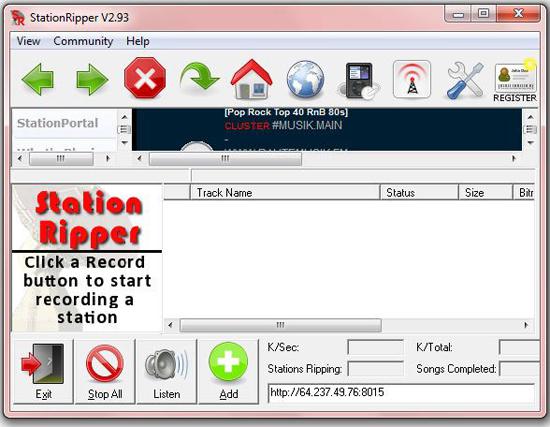The width and height of the screenshot is (550, 427).
Task: Click the #MUSIK.MAIN station text
Action: [307, 125]
